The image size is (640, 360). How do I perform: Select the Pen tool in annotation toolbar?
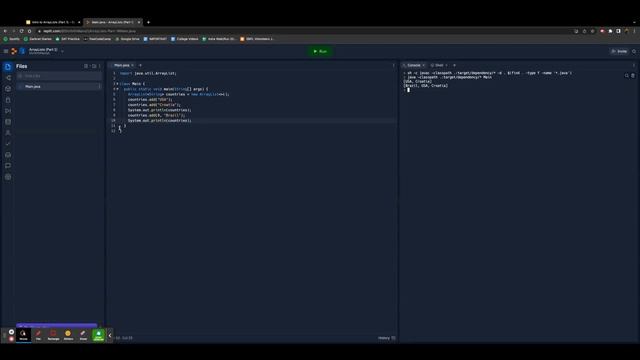pyautogui.click(x=38, y=335)
